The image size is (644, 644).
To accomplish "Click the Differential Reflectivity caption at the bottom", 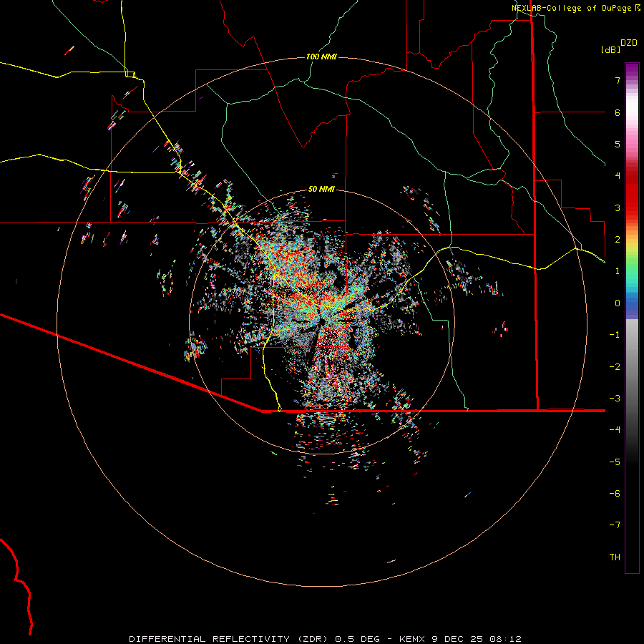I will (x=325, y=639).
